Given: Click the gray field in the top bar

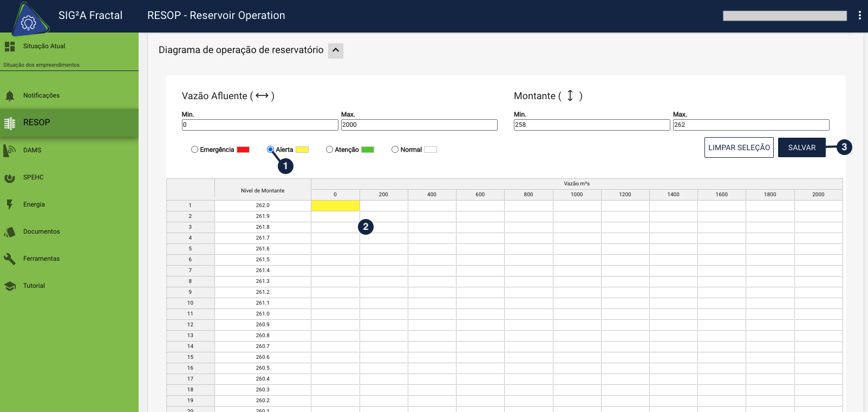Looking at the screenshot, I should pos(785,16).
